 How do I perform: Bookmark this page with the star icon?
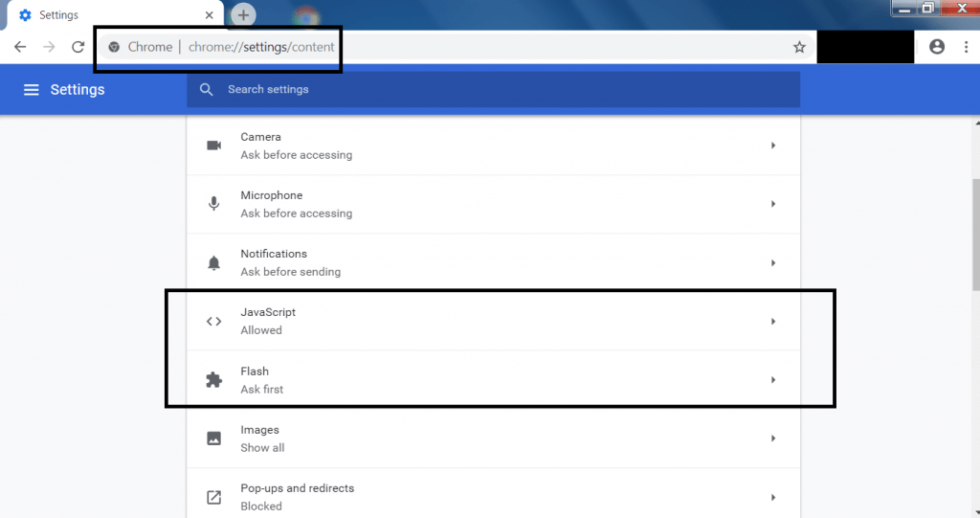[799, 47]
